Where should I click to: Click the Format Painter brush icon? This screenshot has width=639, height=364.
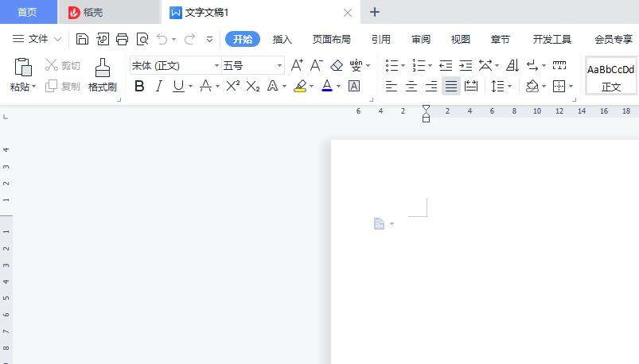pos(103,68)
